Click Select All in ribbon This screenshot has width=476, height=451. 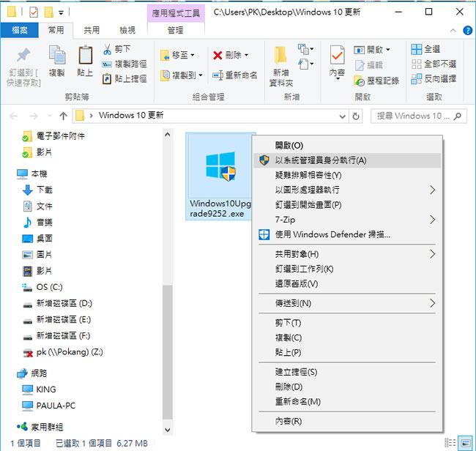coord(425,49)
